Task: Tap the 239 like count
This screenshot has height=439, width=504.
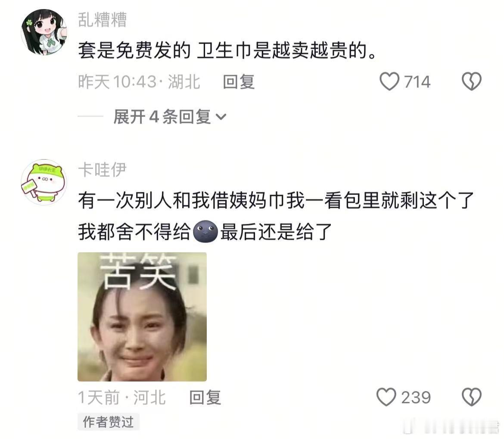Action: (416, 398)
